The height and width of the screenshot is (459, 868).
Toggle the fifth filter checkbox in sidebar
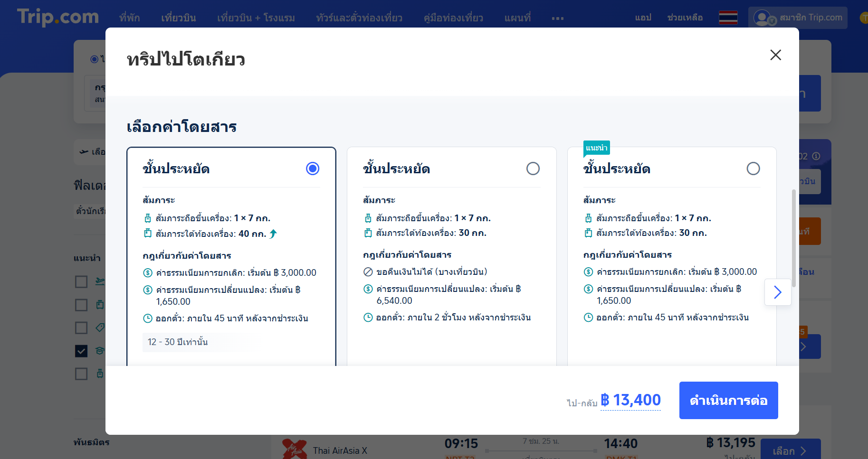81,374
